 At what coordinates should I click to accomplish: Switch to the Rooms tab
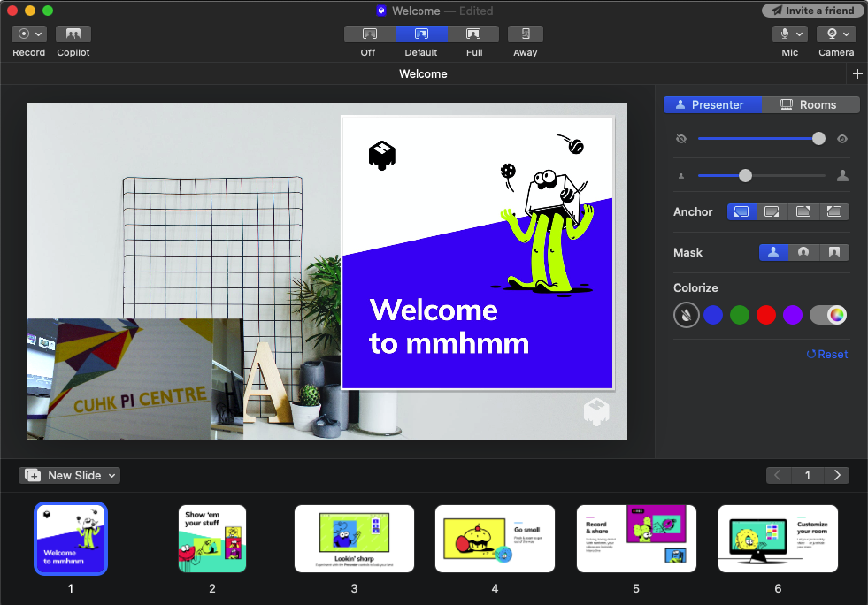point(810,104)
